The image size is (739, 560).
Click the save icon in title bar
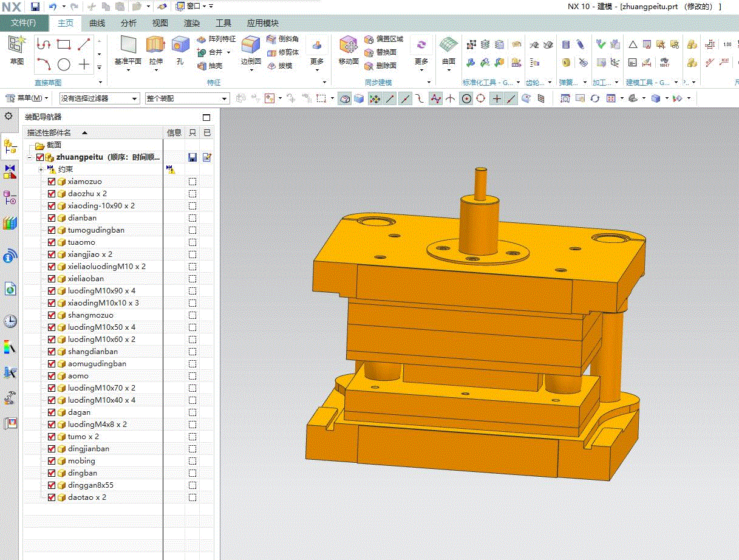(x=35, y=7)
